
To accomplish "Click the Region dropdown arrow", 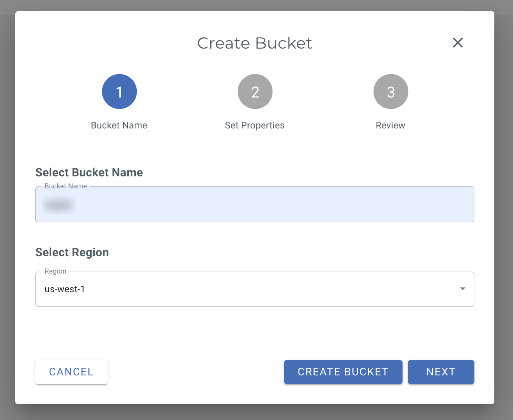I will point(462,289).
